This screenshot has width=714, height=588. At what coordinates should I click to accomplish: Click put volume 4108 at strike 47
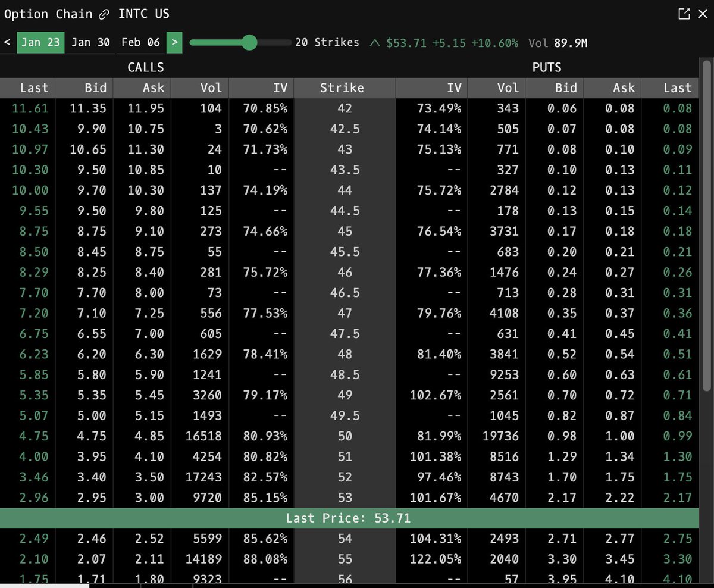505,313
